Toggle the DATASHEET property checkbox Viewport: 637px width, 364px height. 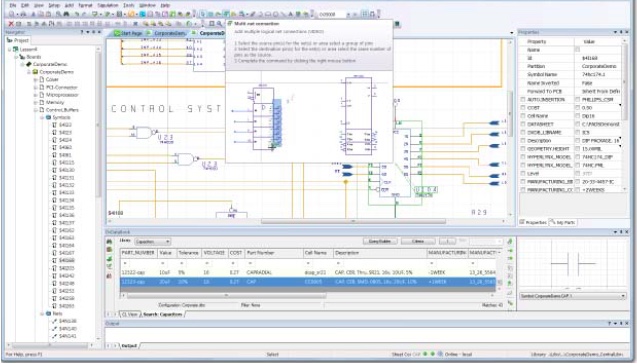(x=523, y=124)
